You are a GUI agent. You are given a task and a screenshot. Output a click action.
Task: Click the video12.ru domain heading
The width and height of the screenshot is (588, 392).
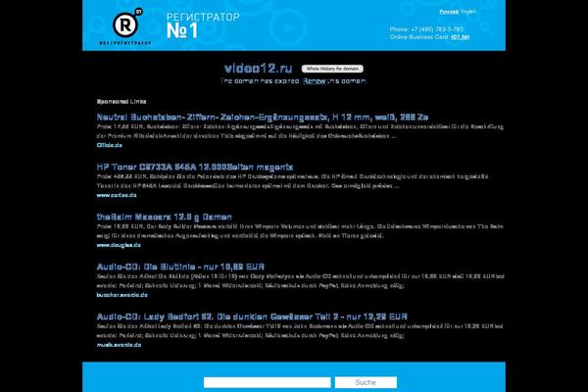coord(258,69)
